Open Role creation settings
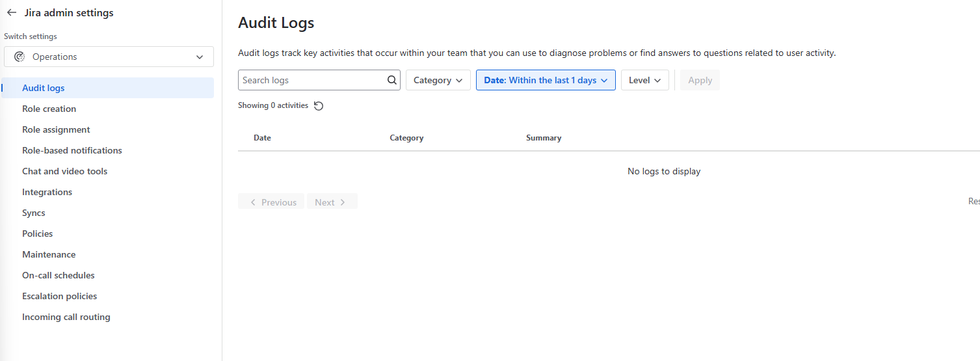980x361 pixels. click(x=49, y=109)
